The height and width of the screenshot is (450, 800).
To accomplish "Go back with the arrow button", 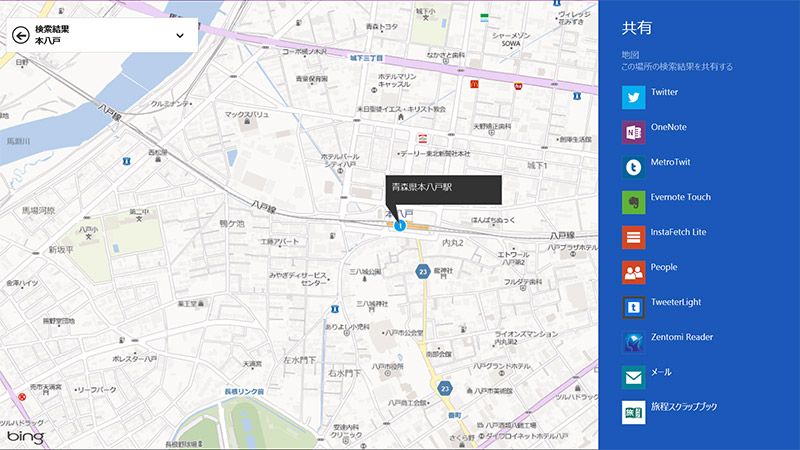I will (x=20, y=35).
